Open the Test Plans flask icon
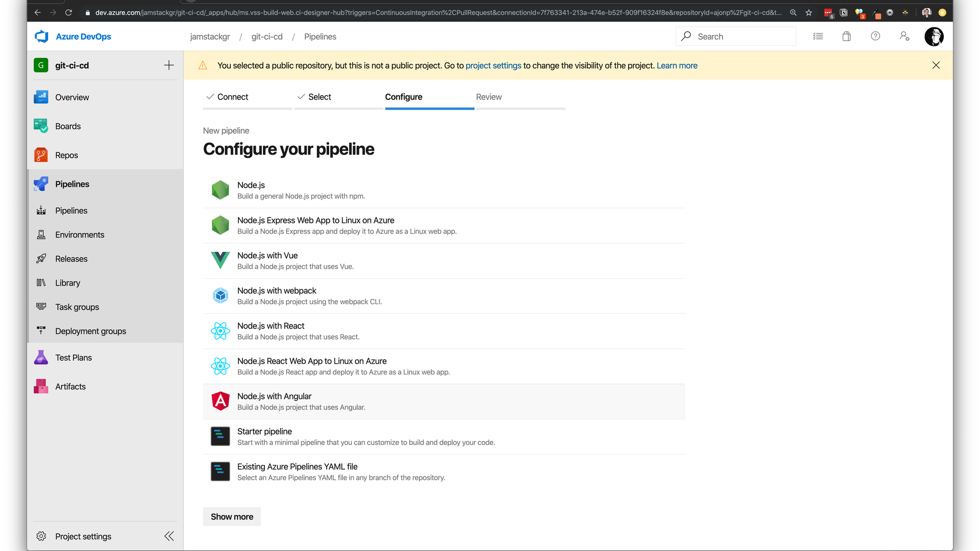Image resolution: width=980 pixels, height=551 pixels. (41, 358)
